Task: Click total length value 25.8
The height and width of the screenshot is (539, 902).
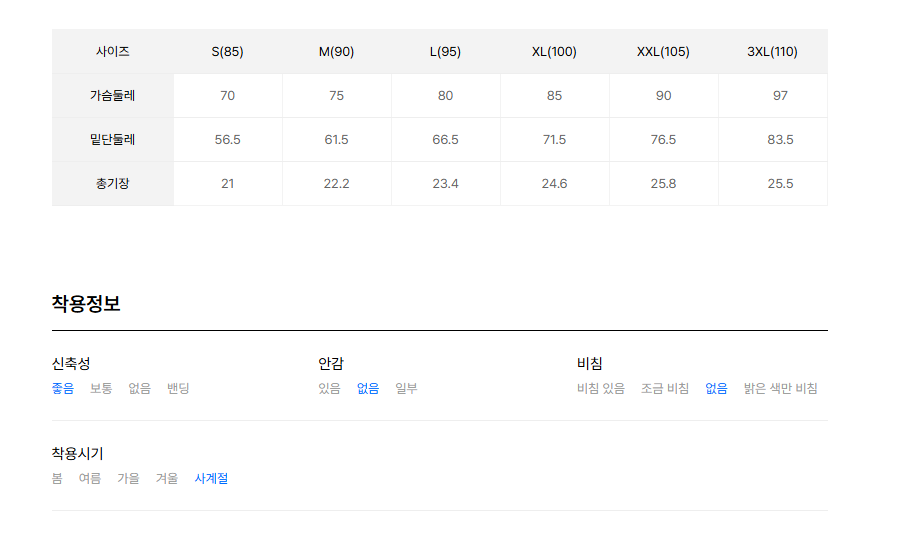Action: (x=663, y=184)
